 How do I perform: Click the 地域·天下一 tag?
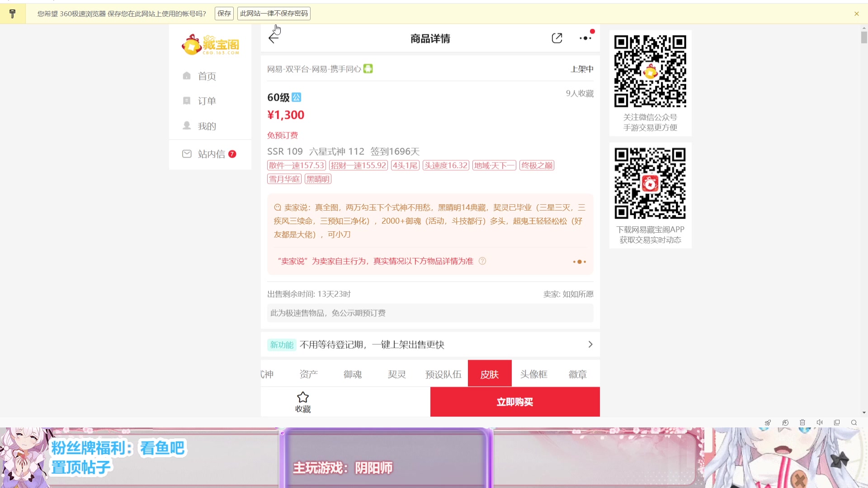(x=495, y=165)
